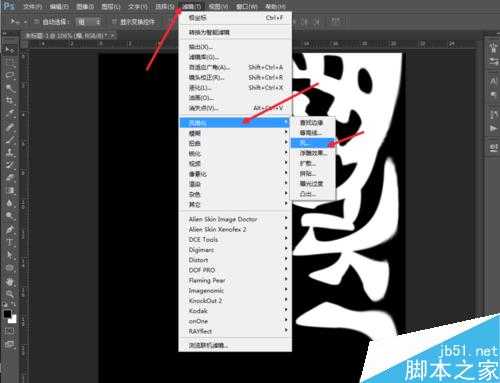
Task: Open Liquify with Shift+Ctrl+X shortcut entry
Action: coord(235,88)
